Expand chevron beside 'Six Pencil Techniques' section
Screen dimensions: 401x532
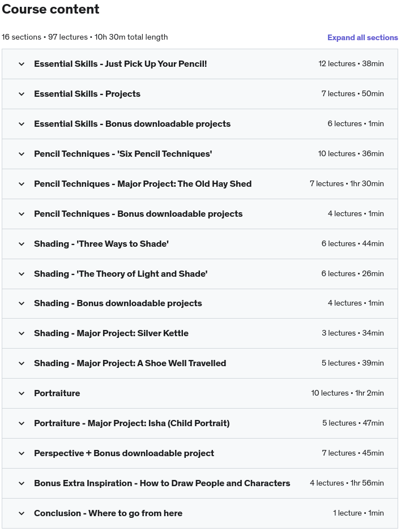coord(22,154)
